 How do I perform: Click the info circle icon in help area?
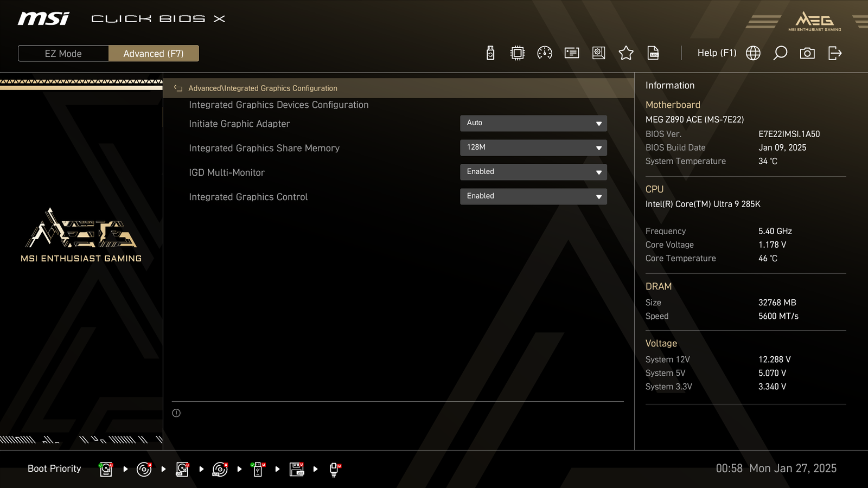pyautogui.click(x=176, y=413)
